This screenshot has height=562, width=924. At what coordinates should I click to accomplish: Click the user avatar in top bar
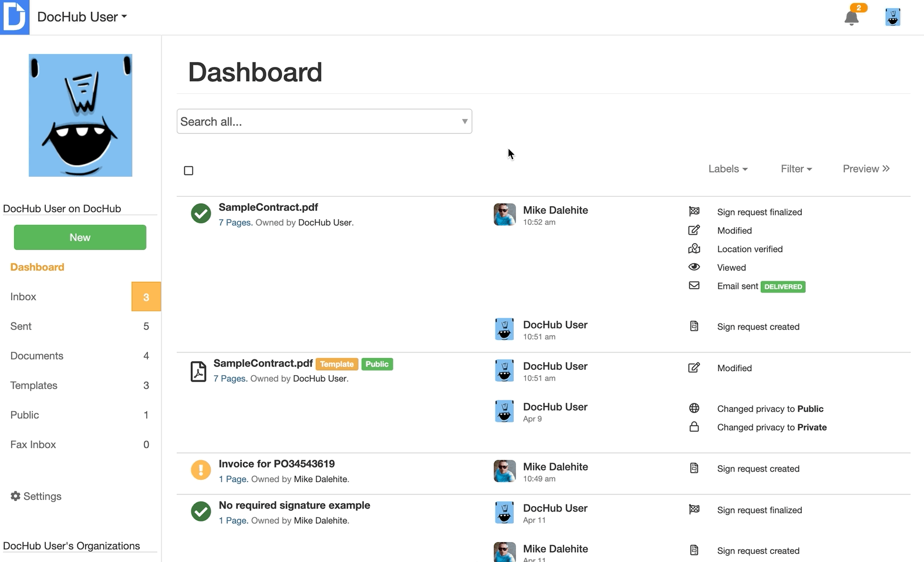click(892, 17)
